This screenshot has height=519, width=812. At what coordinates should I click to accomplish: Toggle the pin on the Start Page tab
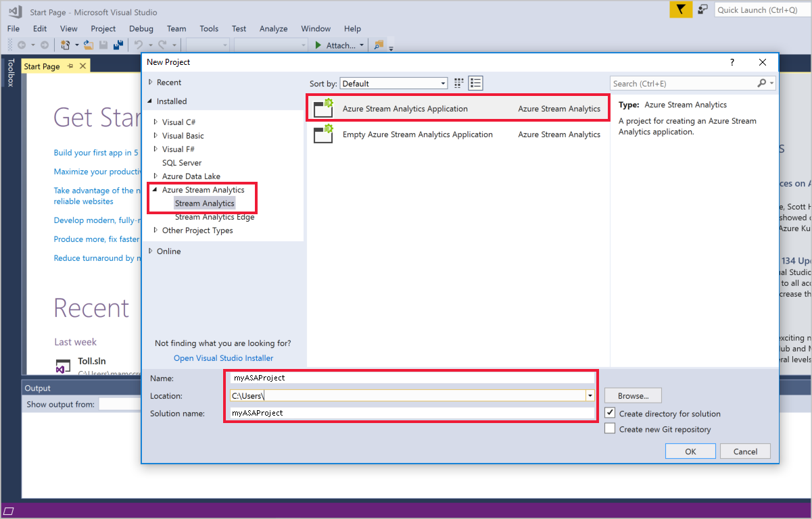(x=70, y=66)
